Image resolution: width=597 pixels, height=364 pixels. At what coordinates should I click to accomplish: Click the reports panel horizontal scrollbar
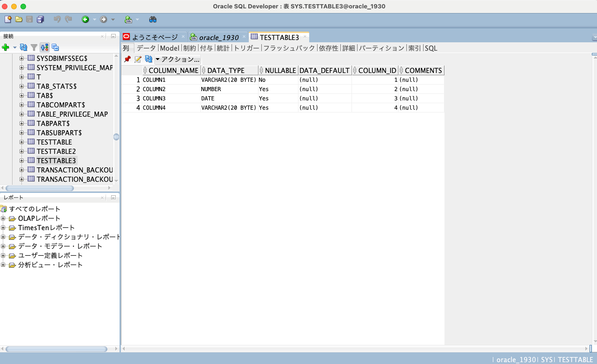tap(56, 349)
